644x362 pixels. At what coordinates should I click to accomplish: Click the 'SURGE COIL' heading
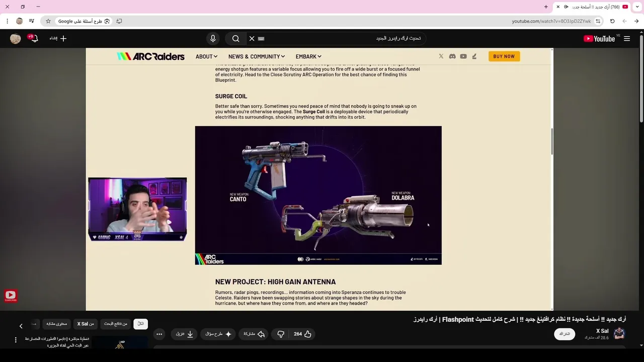click(x=231, y=96)
